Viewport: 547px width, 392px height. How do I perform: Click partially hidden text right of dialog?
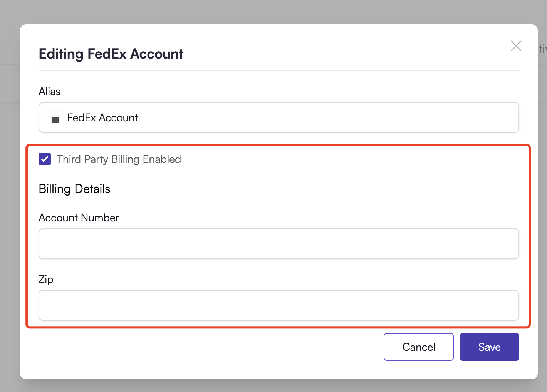542,49
